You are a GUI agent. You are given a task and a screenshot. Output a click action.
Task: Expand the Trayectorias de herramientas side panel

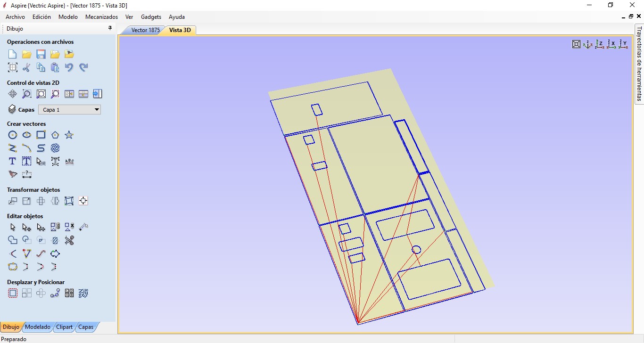(x=639, y=64)
